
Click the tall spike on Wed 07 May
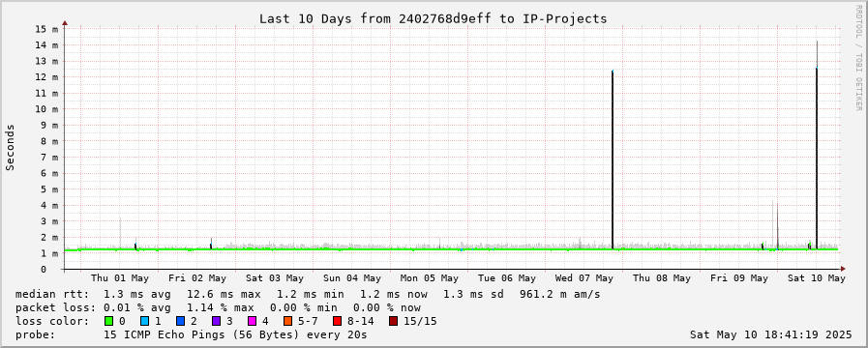tap(613, 159)
